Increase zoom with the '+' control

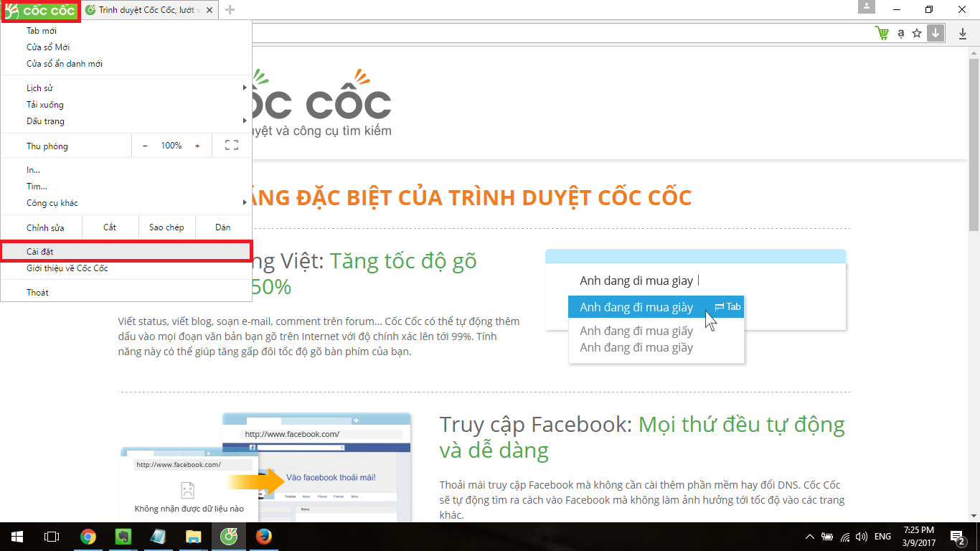click(197, 145)
